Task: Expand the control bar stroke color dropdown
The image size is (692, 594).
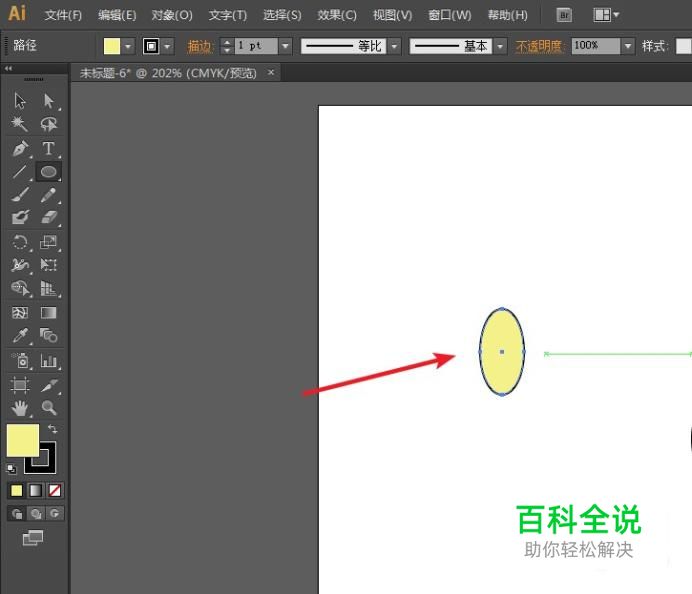Action: 167,46
